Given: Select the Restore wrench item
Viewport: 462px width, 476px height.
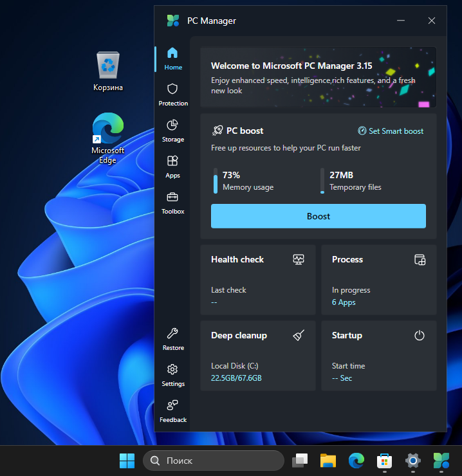Looking at the screenshot, I should coord(173,340).
